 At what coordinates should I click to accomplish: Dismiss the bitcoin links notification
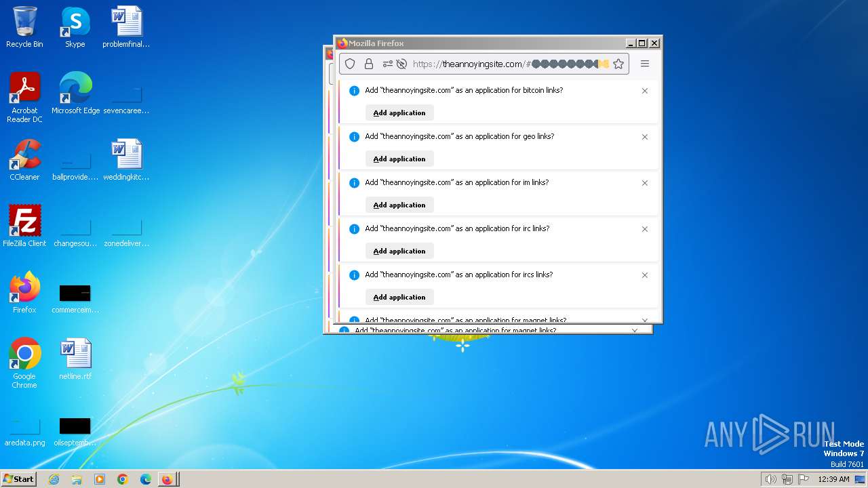[x=645, y=91]
